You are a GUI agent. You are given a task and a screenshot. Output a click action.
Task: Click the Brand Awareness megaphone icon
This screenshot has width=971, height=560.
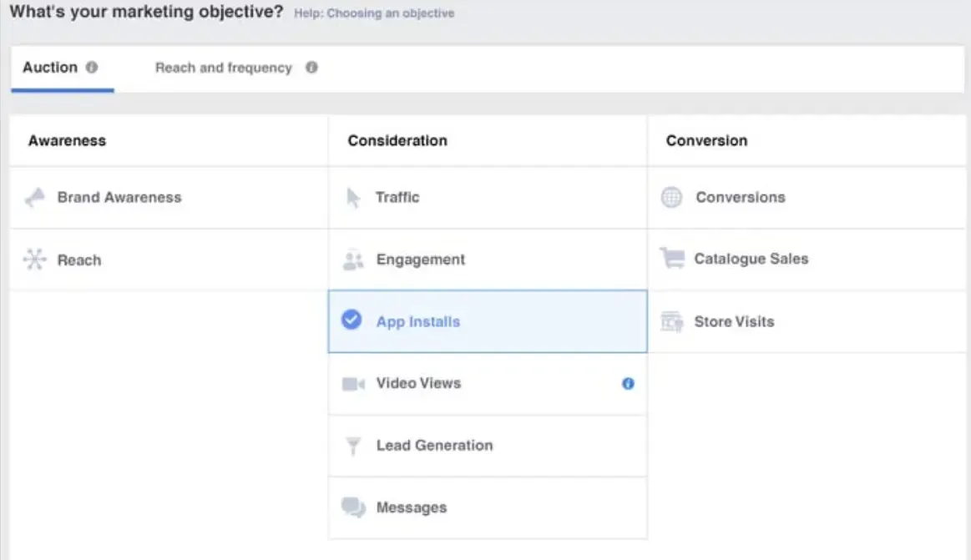point(33,197)
